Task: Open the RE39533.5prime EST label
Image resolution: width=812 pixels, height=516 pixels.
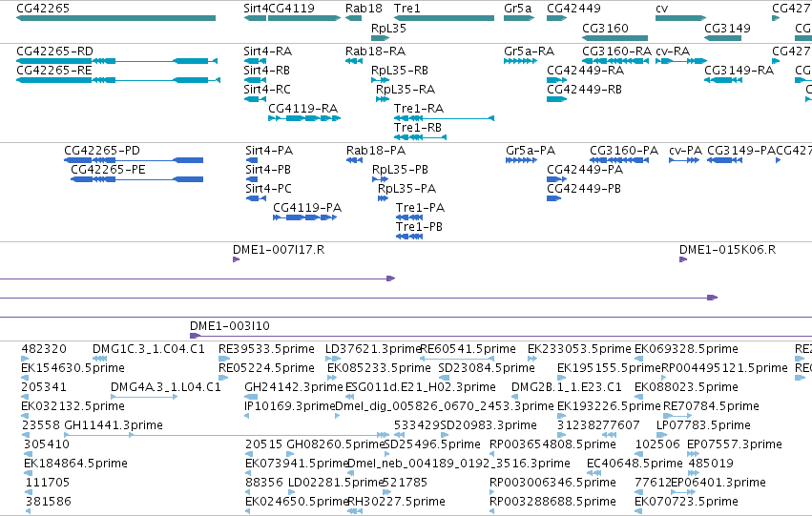Action: (x=267, y=349)
